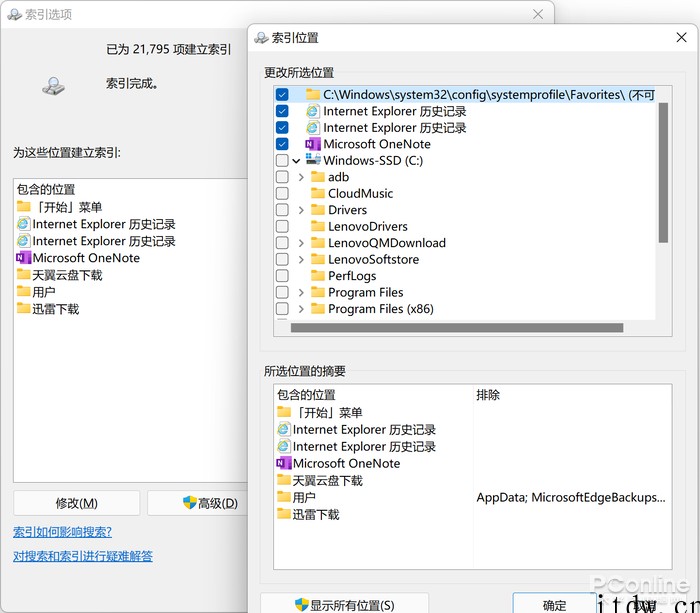Open 对搜索和索引进行疑难解答 link
The width and height of the screenshot is (700, 613).
(83, 556)
